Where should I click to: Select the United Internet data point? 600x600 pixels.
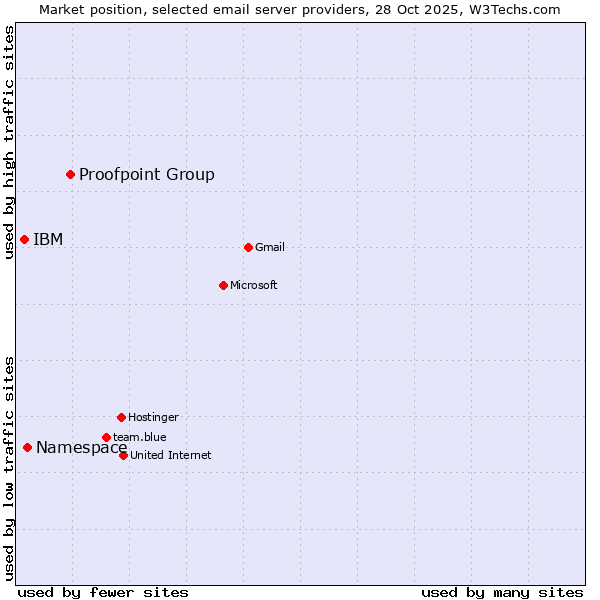tap(123, 455)
